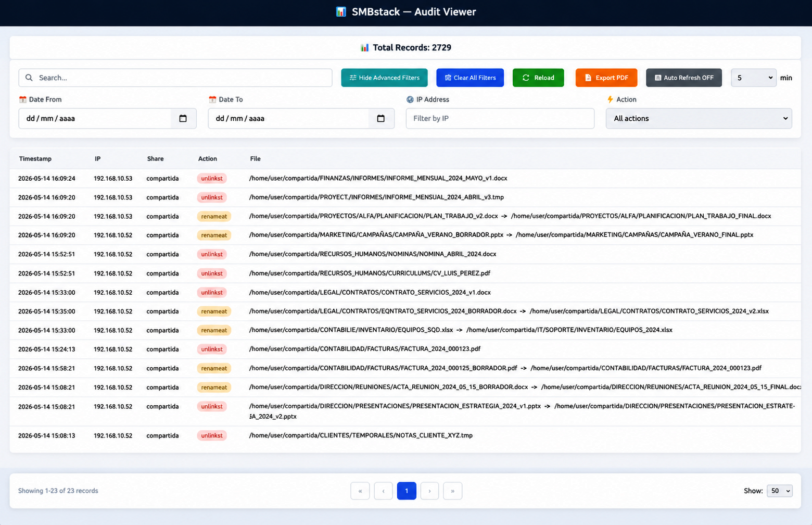Click the SMBstack chart logo icon
The width and height of the screenshot is (812, 525).
pos(341,11)
